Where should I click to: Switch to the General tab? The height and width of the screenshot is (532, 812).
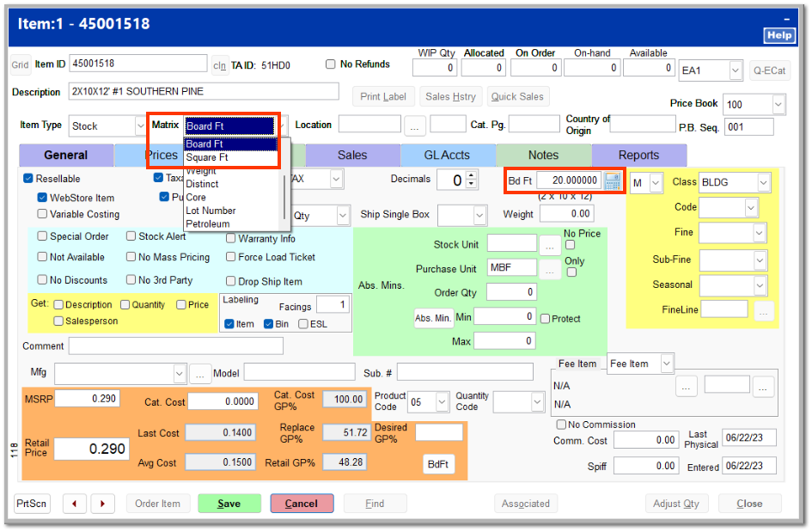point(66,155)
